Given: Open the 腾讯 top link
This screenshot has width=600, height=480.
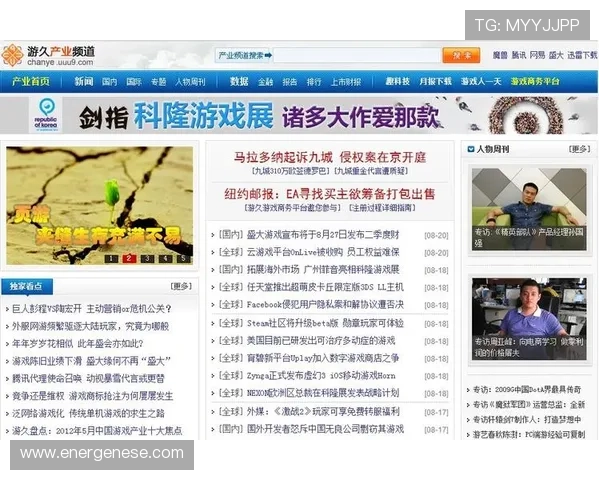Looking at the screenshot, I should tap(518, 56).
